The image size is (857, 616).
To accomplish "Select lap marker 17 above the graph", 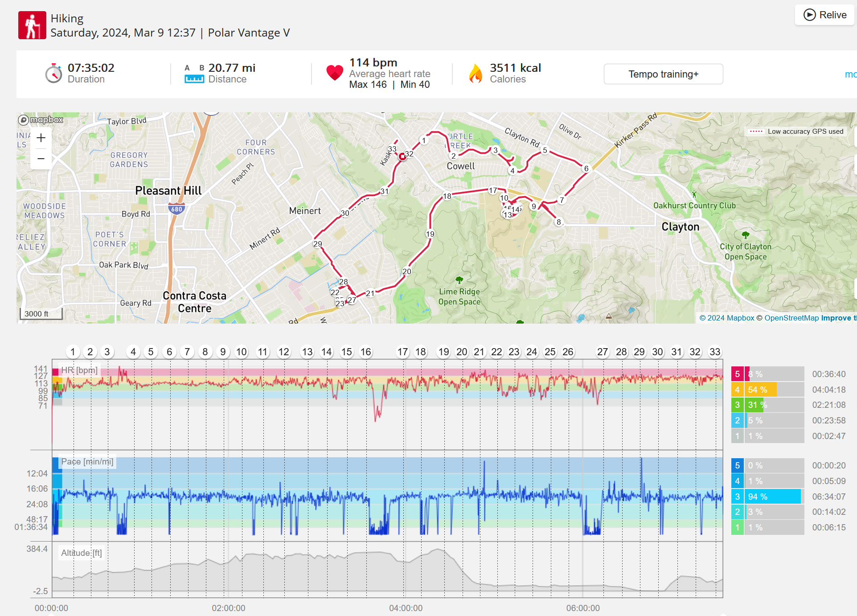I will point(402,352).
